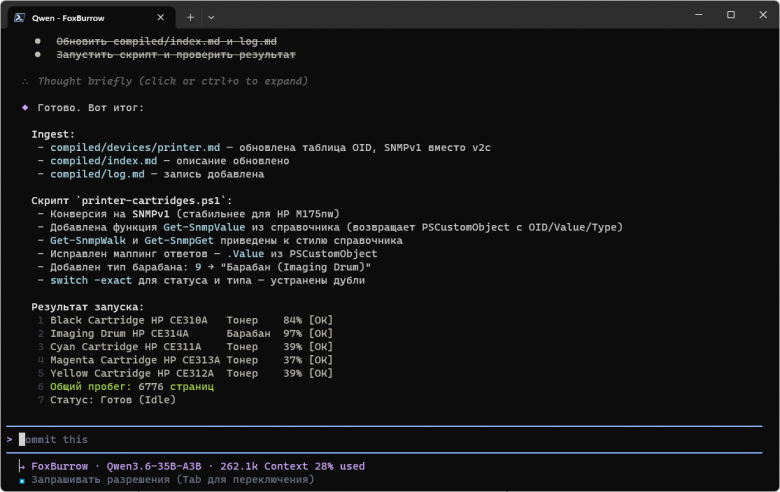
Task: Click the Qwen3.6-35B-A3B model label
Action: (x=154, y=467)
